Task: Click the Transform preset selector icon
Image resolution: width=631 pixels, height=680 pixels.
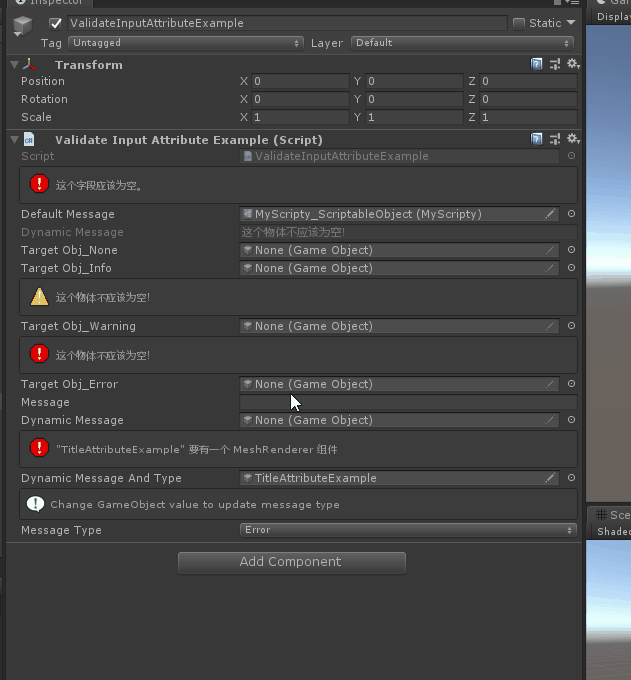Action: tap(554, 64)
